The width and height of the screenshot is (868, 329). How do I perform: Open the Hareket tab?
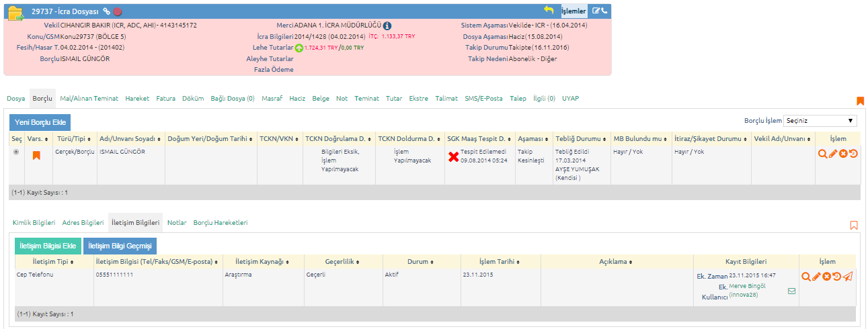[137, 99]
